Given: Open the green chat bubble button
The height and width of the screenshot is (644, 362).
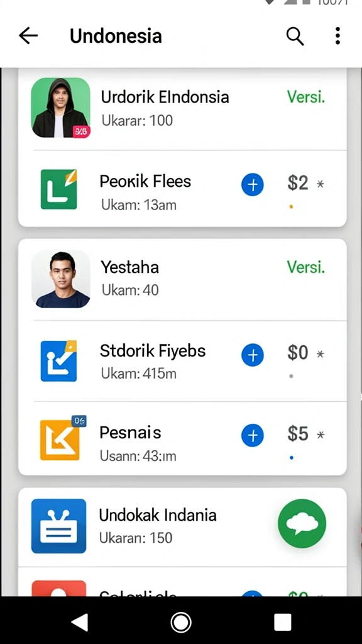Looking at the screenshot, I should point(302,523).
